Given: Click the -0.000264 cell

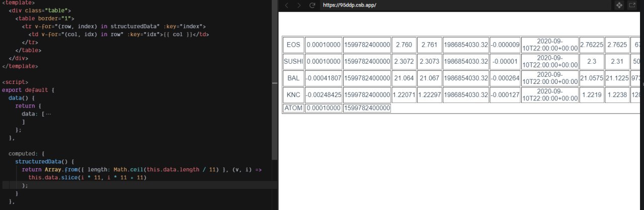Looking at the screenshot, I should pos(505,78).
